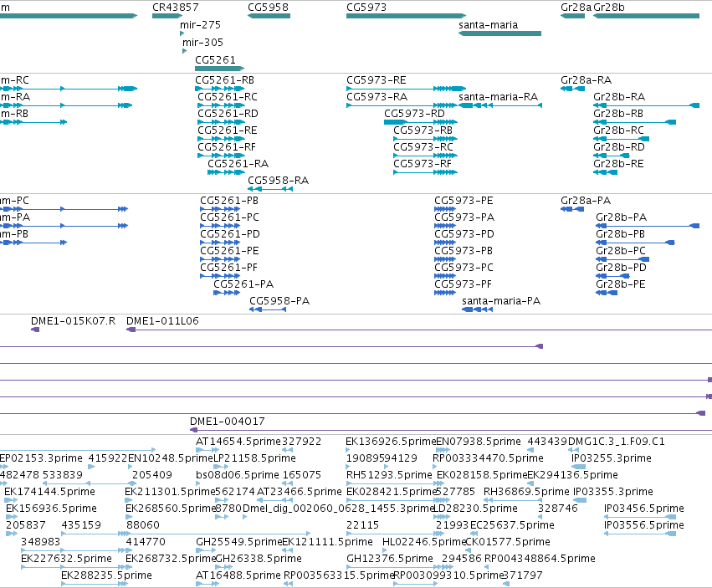
Task: Select EST IP03556.5prime
Action: [644, 525]
